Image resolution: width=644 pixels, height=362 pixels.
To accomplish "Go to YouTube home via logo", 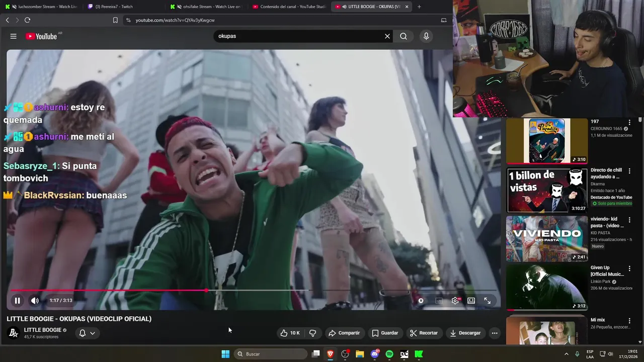I will [x=42, y=36].
